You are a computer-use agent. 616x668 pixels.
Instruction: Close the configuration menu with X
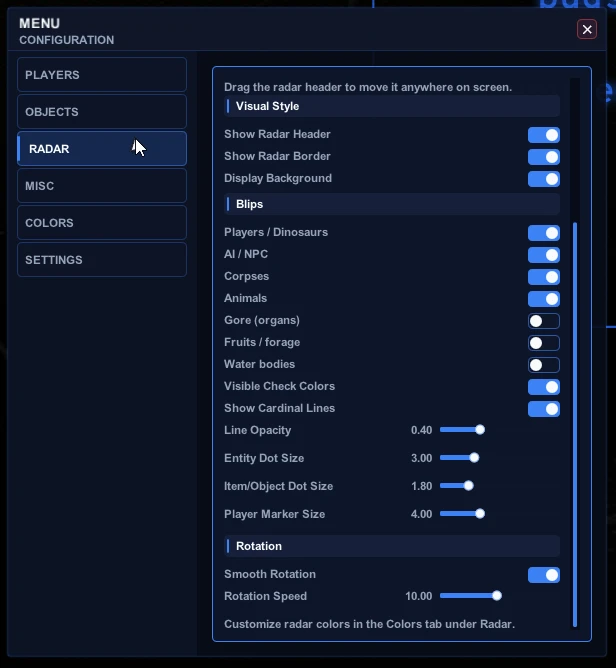587,29
